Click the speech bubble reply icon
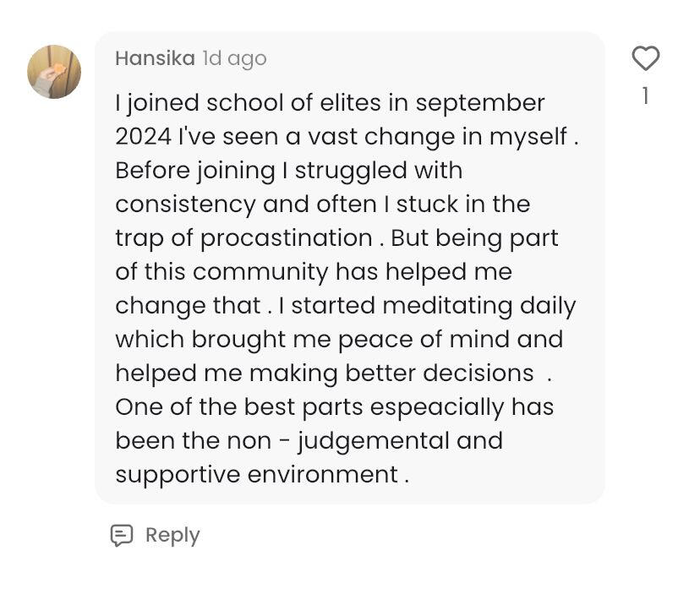Image resolution: width=700 pixels, height=594 pixels. [x=122, y=535]
